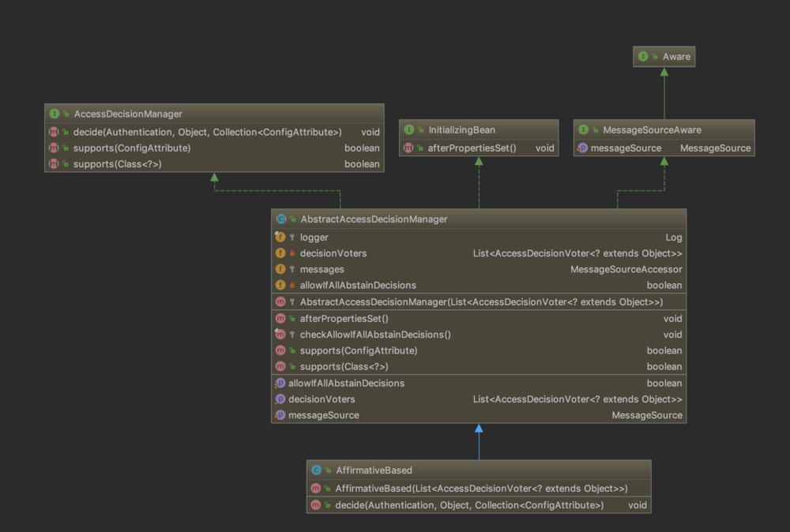Click the AffirmativeBased class icon
The height and width of the screenshot is (532, 790).
pyautogui.click(x=317, y=470)
